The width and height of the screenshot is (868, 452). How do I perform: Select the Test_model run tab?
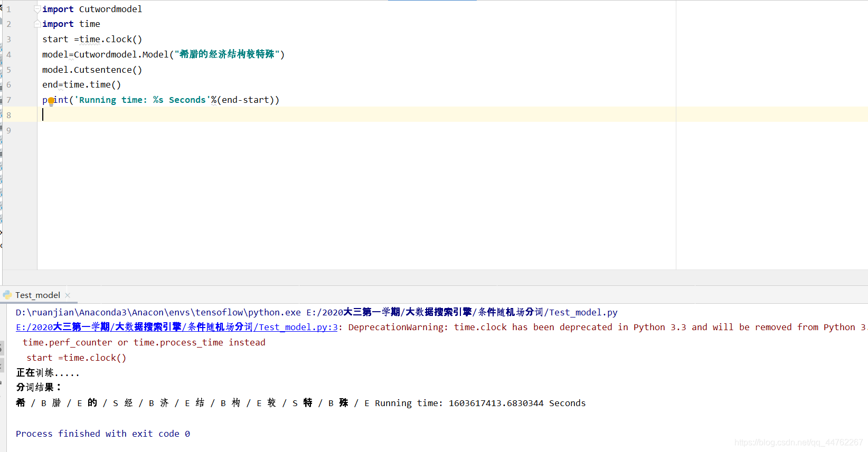[x=37, y=295]
